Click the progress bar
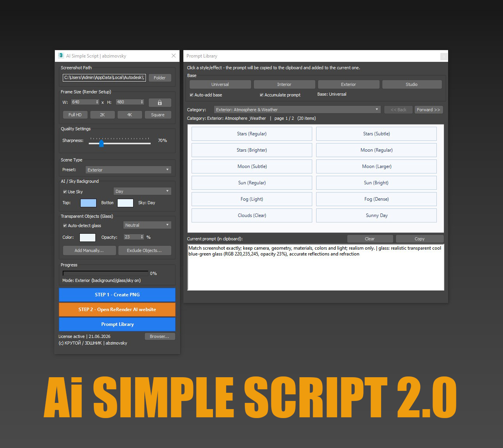503x448 pixels. point(105,273)
